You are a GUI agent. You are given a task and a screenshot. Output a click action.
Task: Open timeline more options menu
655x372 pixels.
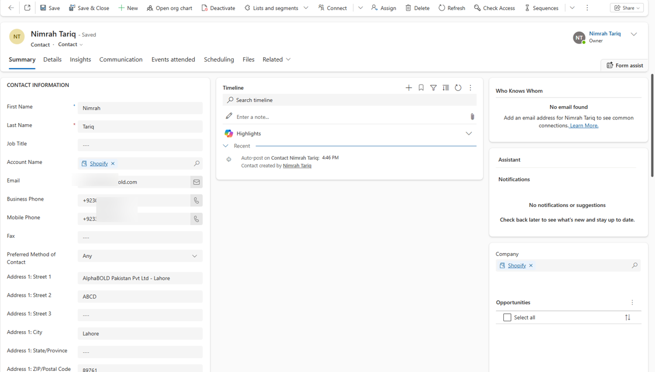click(470, 87)
